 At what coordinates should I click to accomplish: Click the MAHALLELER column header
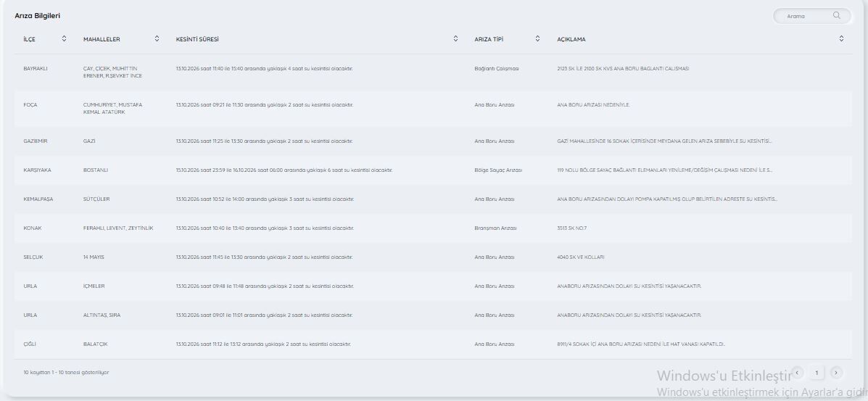click(102, 39)
